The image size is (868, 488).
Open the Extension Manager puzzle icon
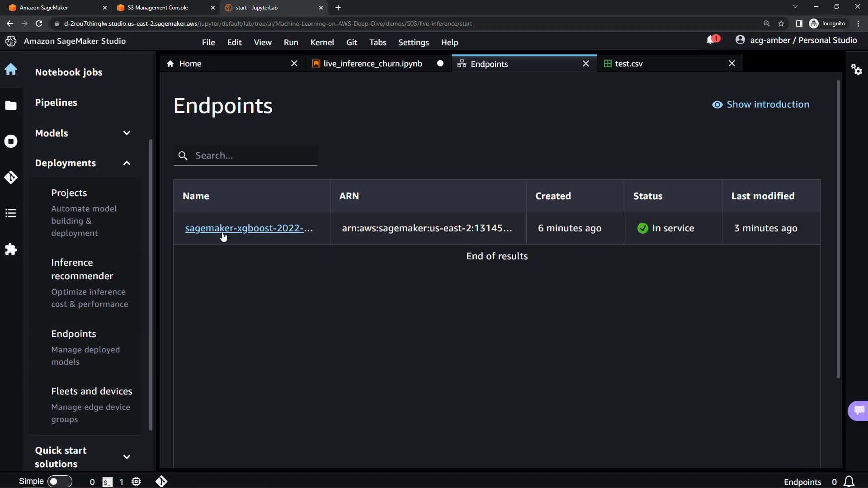tap(11, 249)
